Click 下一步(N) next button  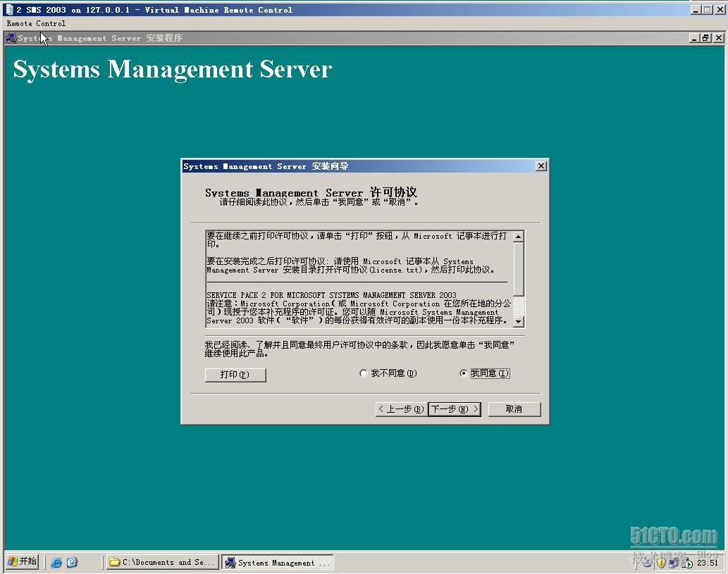(x=455, y=408)
